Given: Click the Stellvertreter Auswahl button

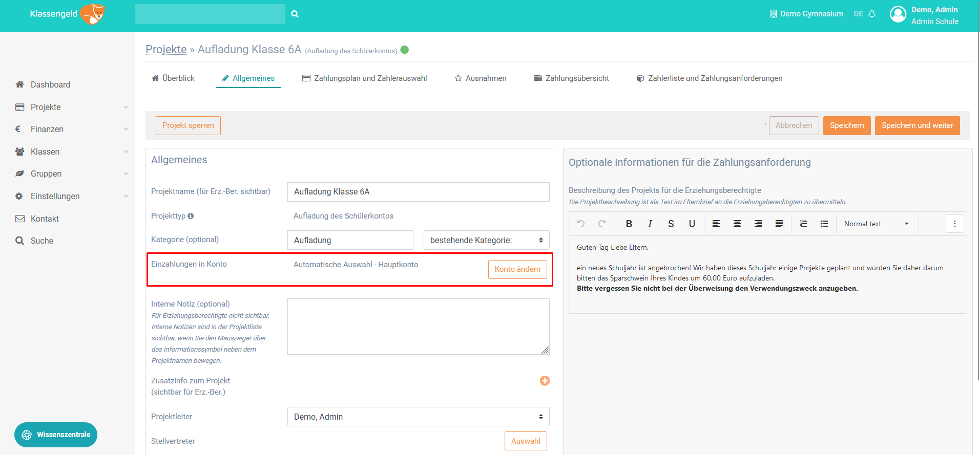Looking at the screenshot, I should click(526, 441).
